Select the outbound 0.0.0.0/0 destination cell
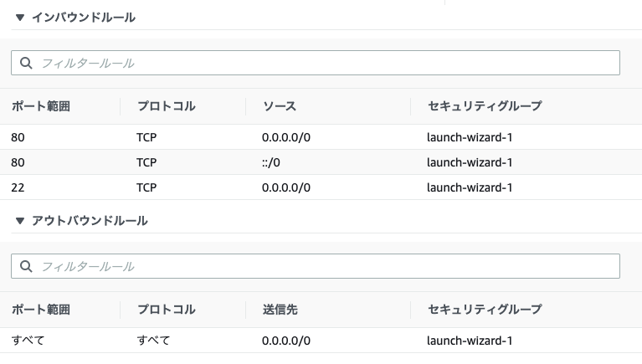 (286, 341)
